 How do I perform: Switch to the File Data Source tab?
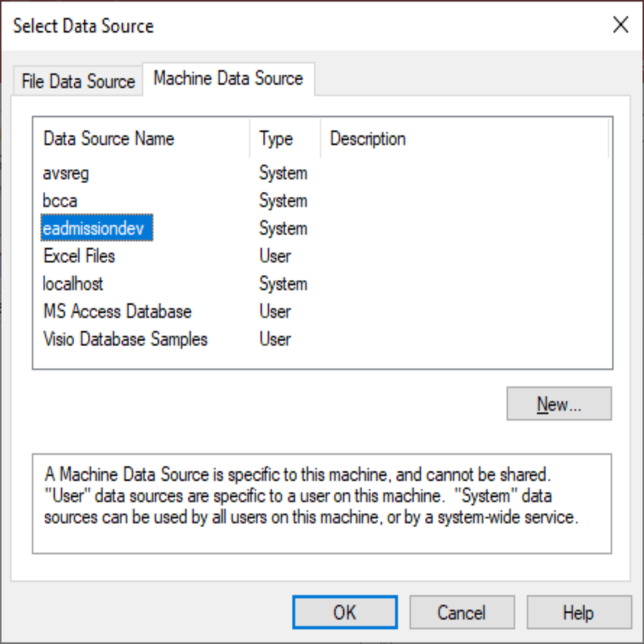click(78, 82)
